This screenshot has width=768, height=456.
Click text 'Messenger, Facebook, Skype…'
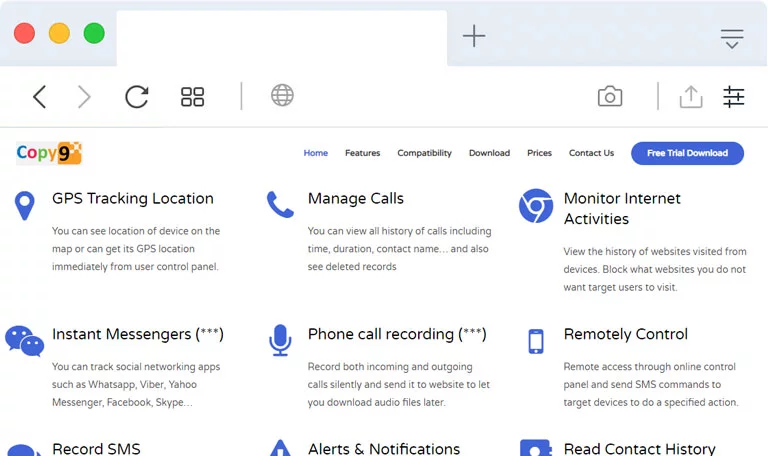122,402
